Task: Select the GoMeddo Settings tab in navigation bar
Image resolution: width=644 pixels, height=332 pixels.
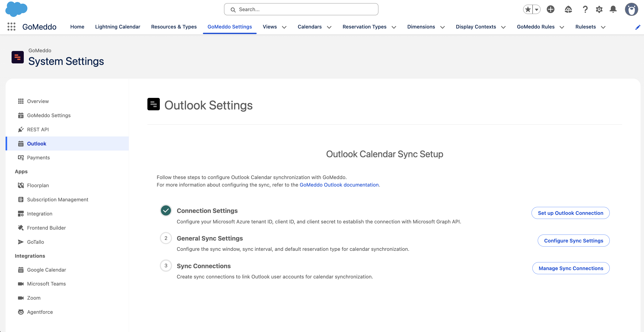Action: coord(230,27)
